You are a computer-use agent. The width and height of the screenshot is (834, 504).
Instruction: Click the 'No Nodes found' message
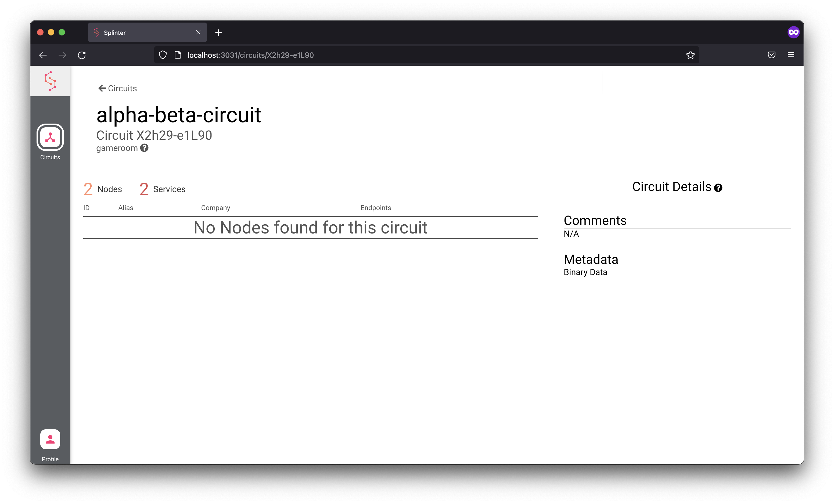pos(310,228)
